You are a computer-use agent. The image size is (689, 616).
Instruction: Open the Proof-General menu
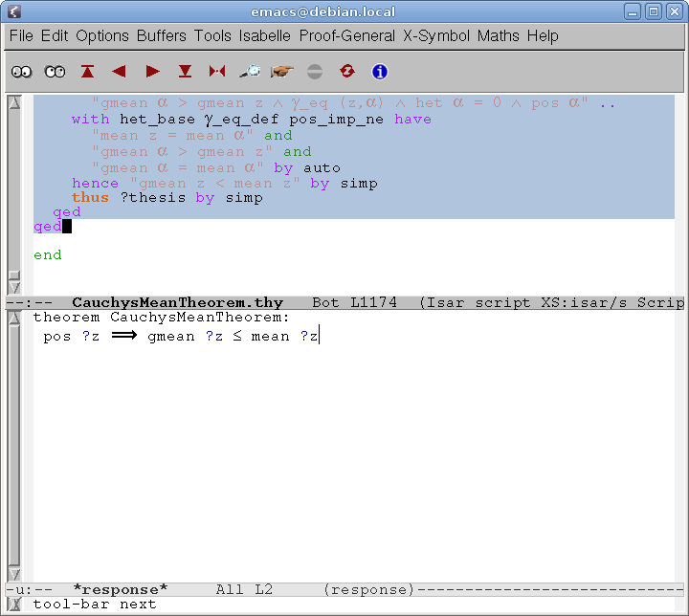point(346,35)
